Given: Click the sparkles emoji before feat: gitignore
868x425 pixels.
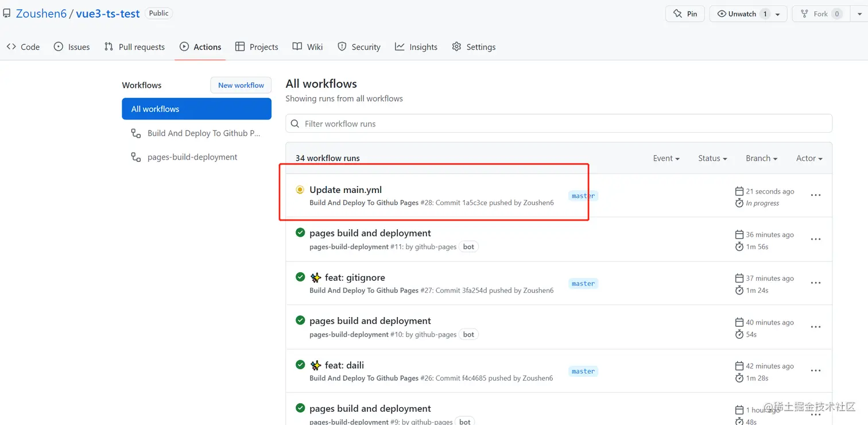Looking at the screenshot, I should pos(316,277).
